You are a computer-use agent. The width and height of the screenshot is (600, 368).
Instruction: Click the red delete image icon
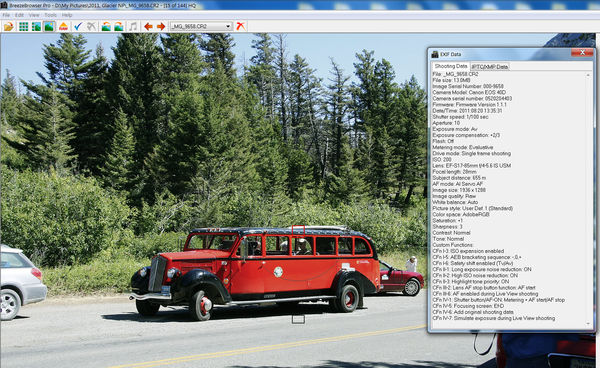pos(241,26)
